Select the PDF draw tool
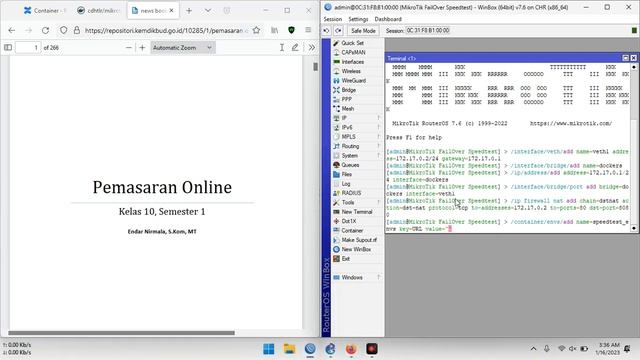 (295, 48)
